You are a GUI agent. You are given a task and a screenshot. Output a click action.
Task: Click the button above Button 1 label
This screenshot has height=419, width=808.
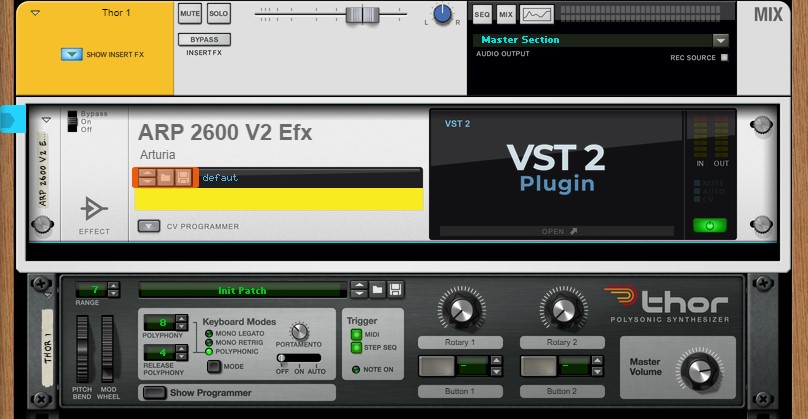(436, 366)
